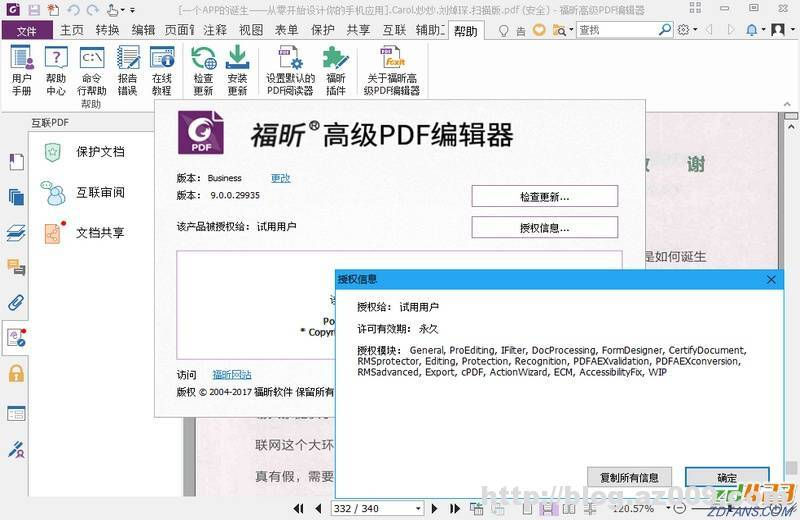Open customize quick access toolbar dropdown
Screen dimensions: 800x520
pos(133,10)
